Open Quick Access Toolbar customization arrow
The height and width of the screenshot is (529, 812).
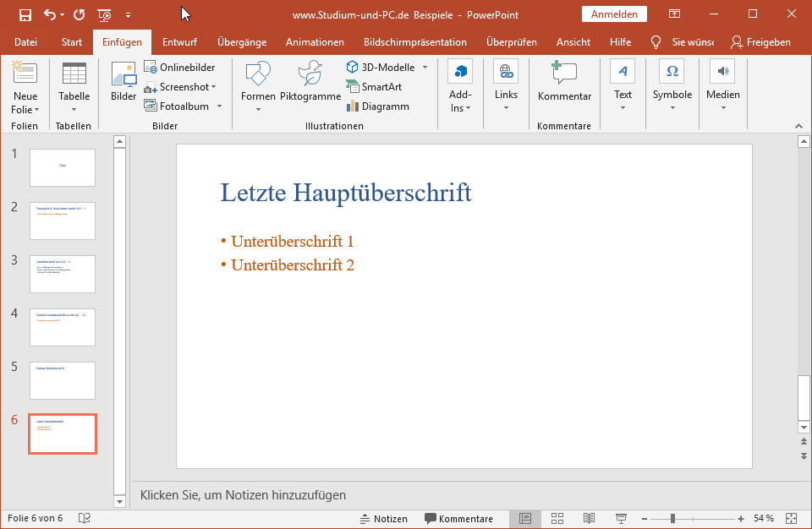tap(128, 15)
